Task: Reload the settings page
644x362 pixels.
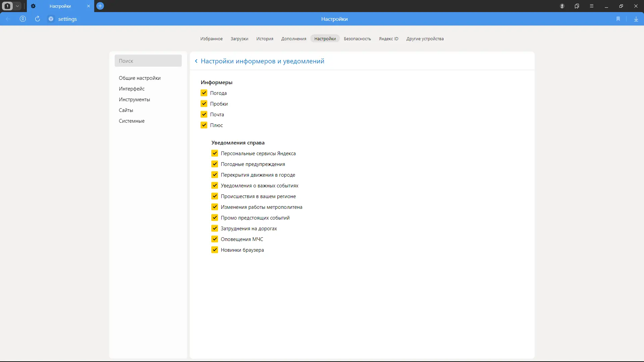Action: (x=38, y=19)
